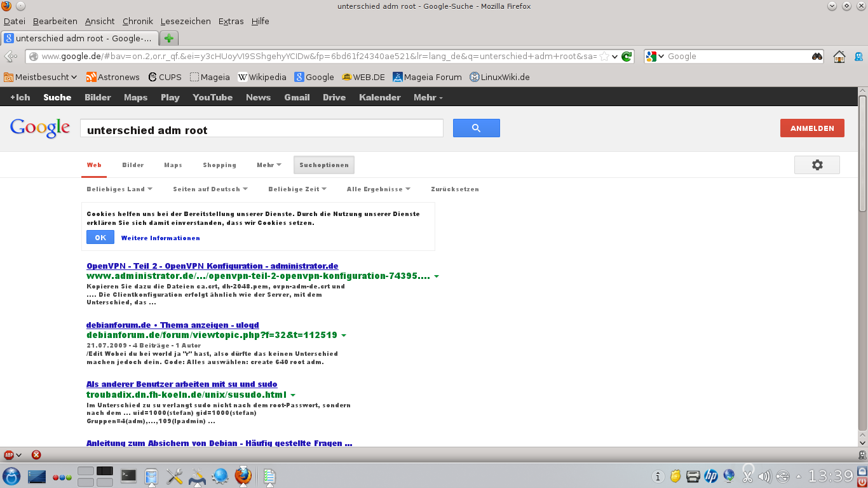Open the Lesezeichen menu
This screenshot has width=868, height=488.
pos(186,21)
